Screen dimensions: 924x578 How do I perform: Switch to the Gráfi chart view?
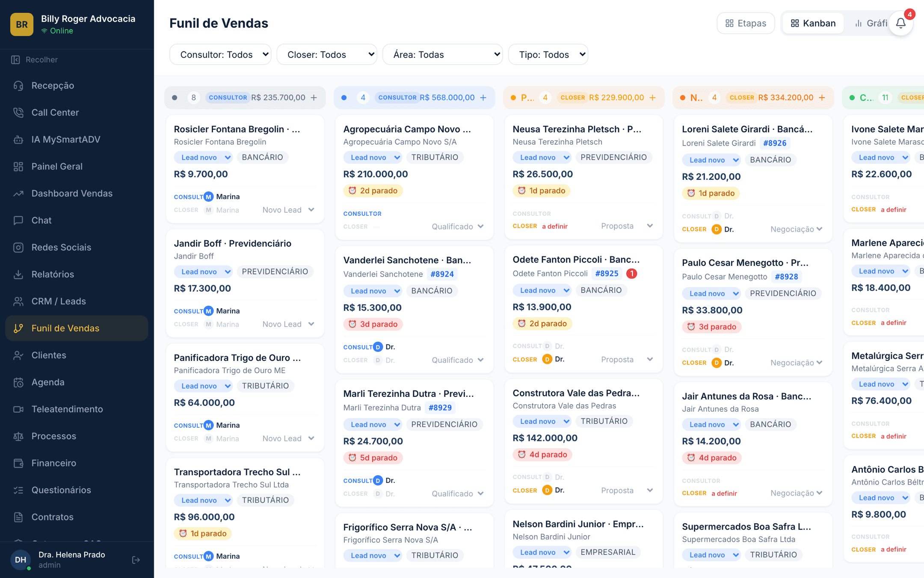[x=871, y=23]
